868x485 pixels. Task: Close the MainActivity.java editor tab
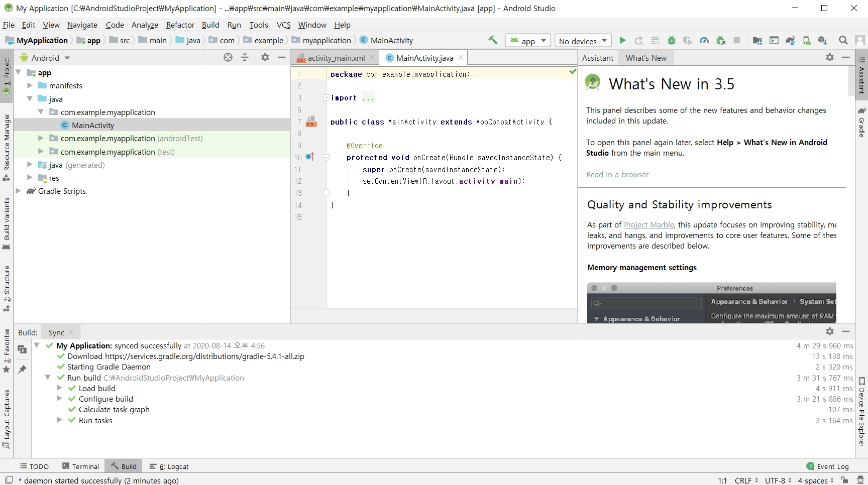tap(461, 58)
